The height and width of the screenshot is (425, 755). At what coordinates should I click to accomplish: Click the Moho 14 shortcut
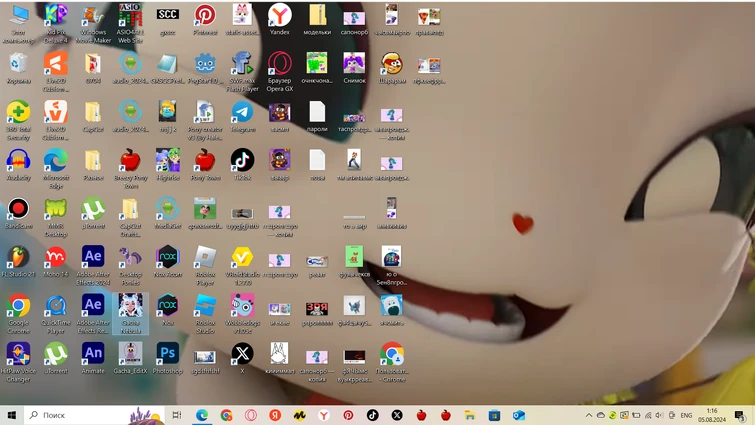click(x=56, y=257)
